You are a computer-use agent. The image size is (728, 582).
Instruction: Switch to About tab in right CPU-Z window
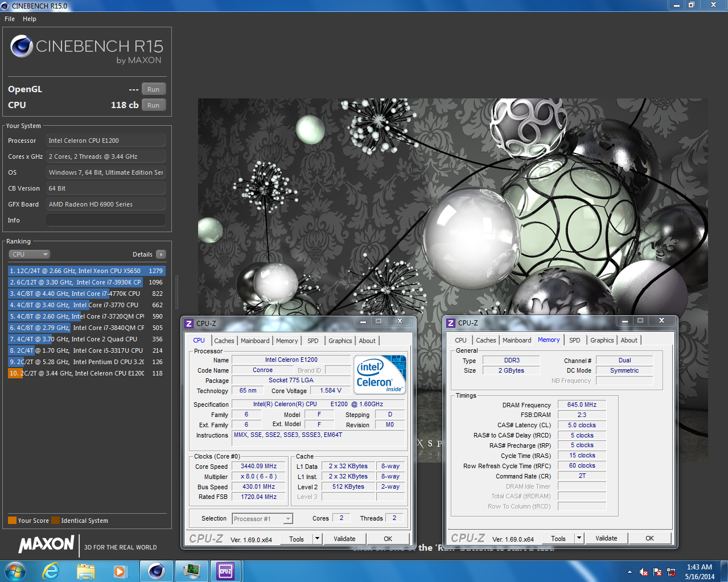coord(629,340)
